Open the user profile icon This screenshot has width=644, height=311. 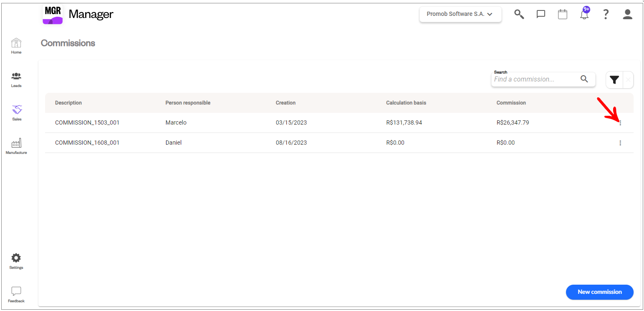point(628,14)
